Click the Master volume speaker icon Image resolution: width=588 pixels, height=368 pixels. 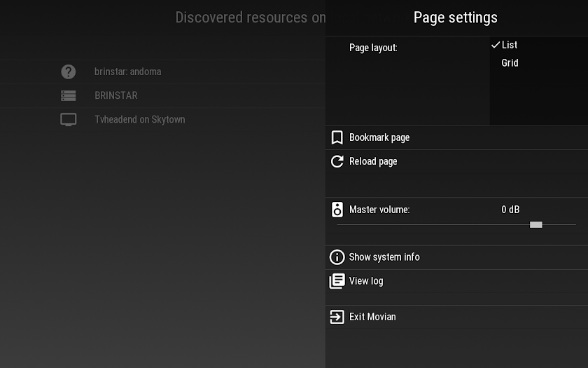(x=337, y=210)
